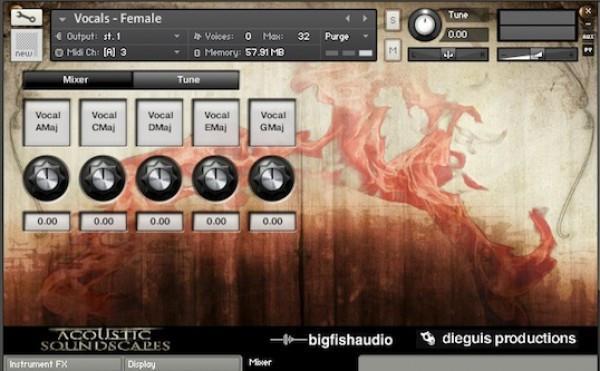The height and width of the screenshot is (371, 600).
Task: Switch to the Mixer tab
Action: 78,80
